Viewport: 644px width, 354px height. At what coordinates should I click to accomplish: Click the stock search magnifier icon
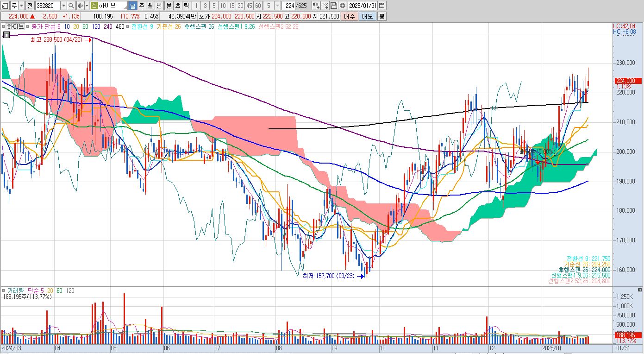coord(71,6)
